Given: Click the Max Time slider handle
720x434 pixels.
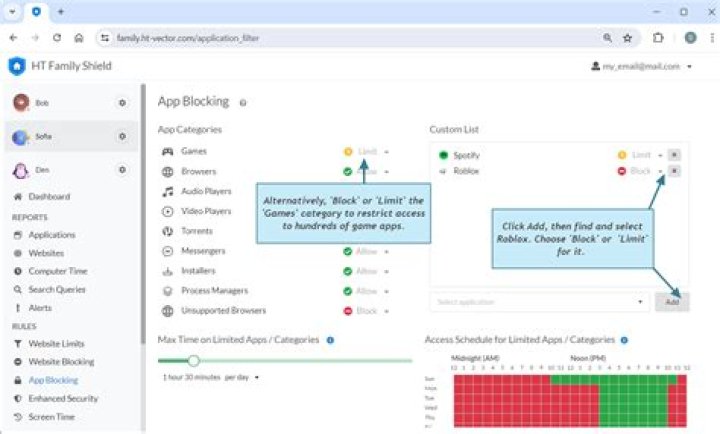Looking at the screenshot, I should coord(194,360).
